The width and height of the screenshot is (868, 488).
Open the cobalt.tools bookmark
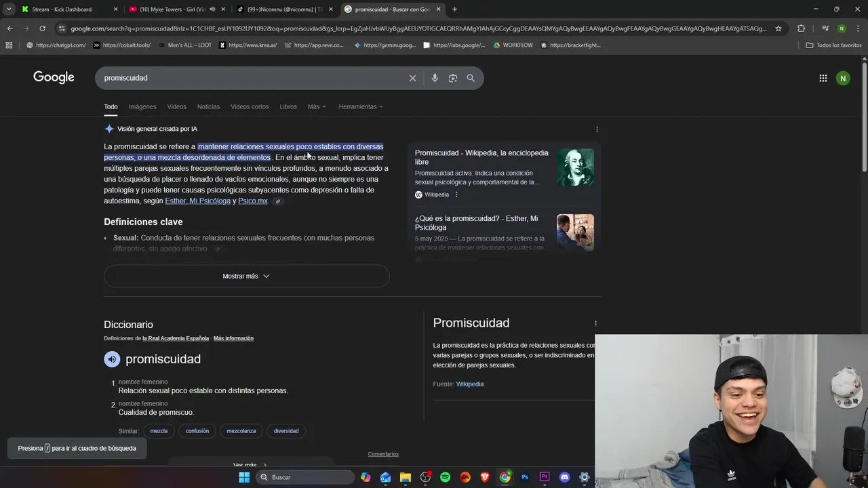tap(122, 45)
